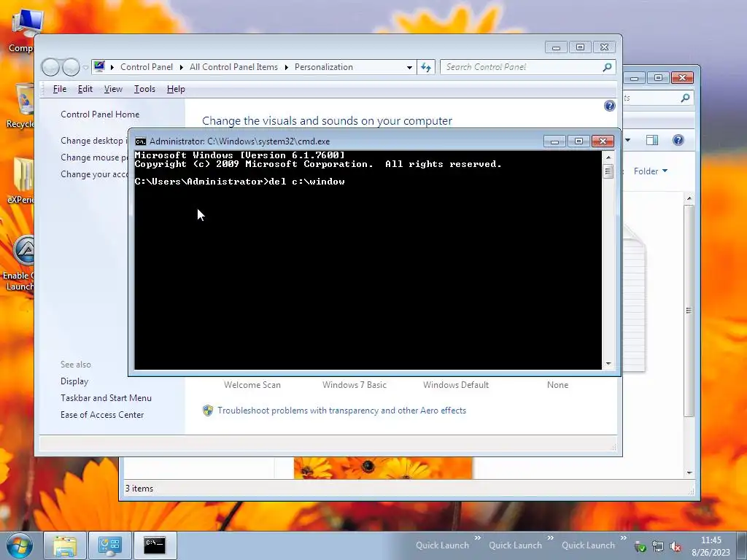Image resolution: width=747 pixels, height=560 pixels.
Task: Click the Control Panel breadcrumb segment
Action: click(x=146, y=67)
